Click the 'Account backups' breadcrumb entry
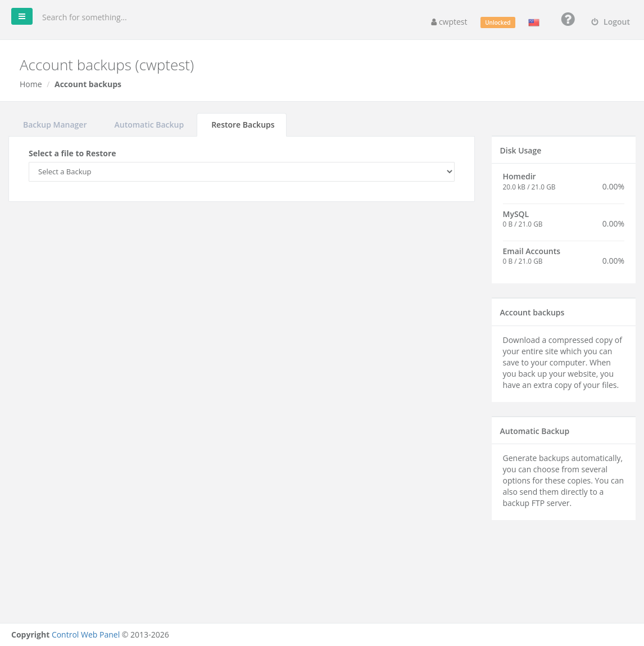This screenshot has height=646, width=644. pyautogui.click(x=88, y=84)
